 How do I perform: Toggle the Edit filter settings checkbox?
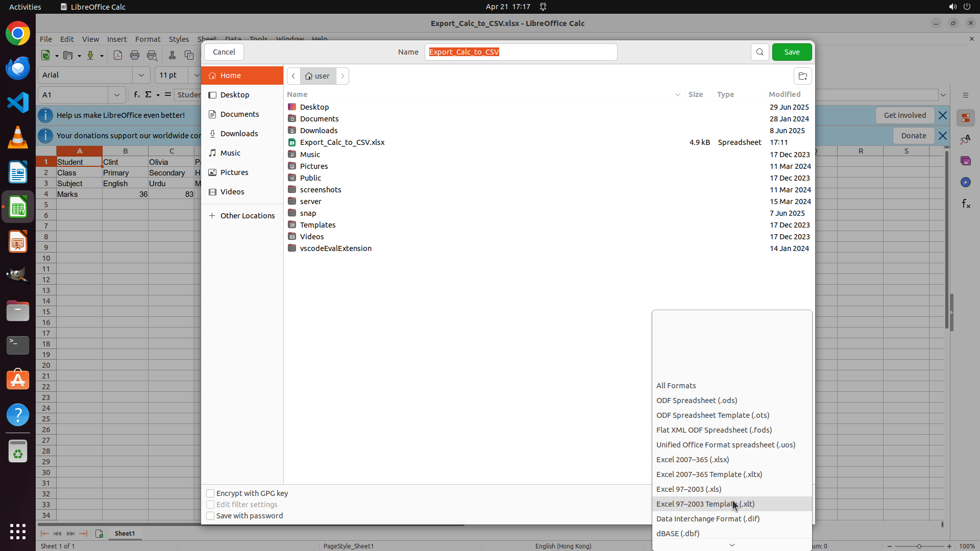(210, 505)
